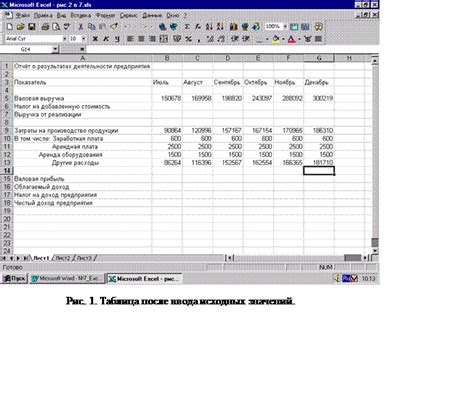
Task: Select column header B
Action: [167, 58]
